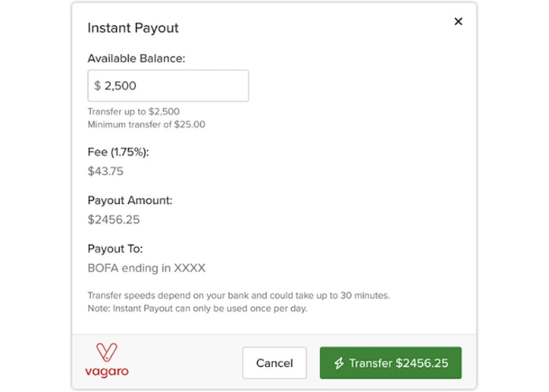Close the Instant Payout dialog
Image resolution: width=549 pixels, height=392 pixels.
tap(459, 22)
